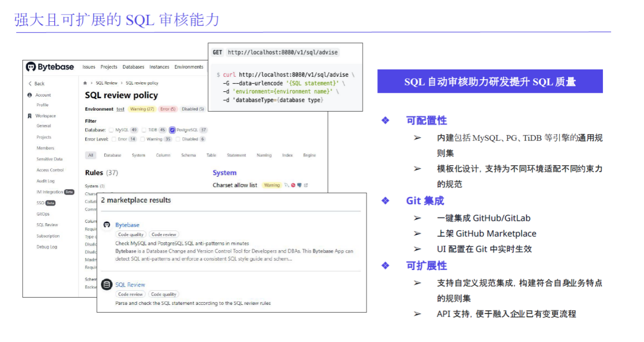Screen dimensions: 644x342
Task: Click the external link icon beside Charset allow list
Action: click(306, 185)
